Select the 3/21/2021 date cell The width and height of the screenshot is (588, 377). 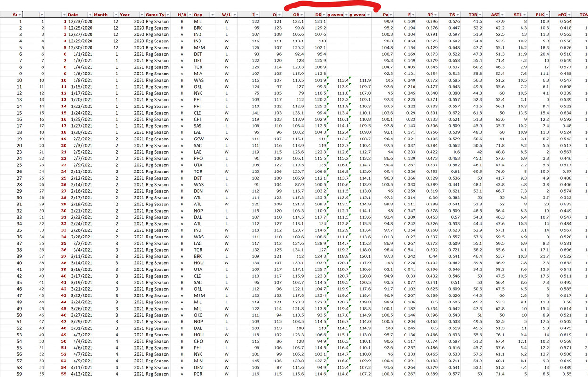(80, 289)
